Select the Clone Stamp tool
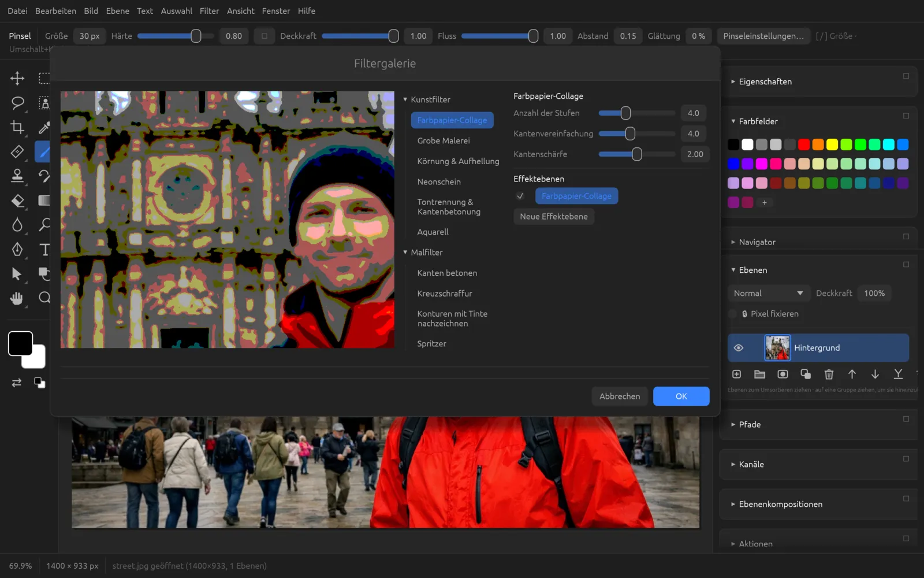Viewport: 924px width, 578px height. (x=17, y=176)
